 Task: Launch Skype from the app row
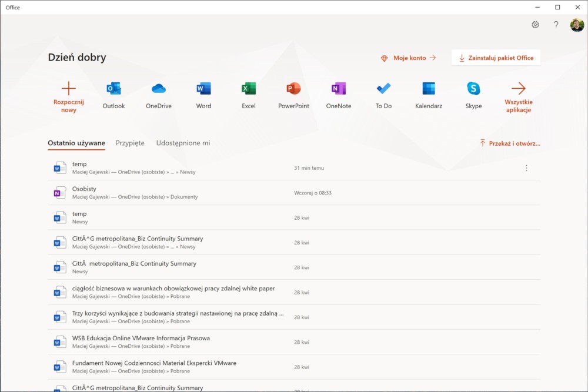tap(473, 96)
